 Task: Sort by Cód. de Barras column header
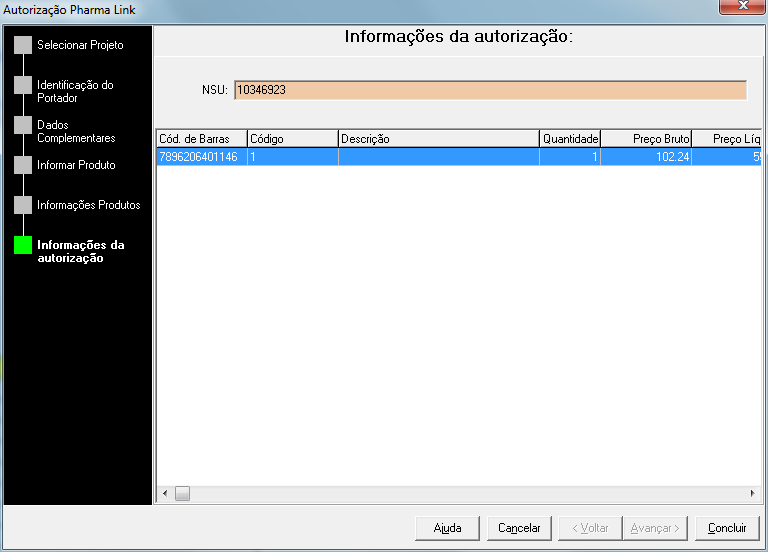[x=201, y=139]
